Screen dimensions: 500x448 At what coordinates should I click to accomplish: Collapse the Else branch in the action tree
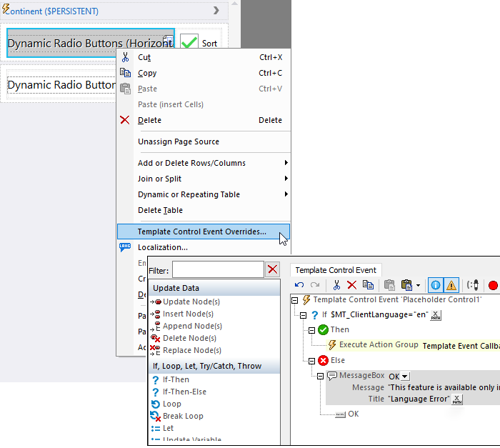click(311, 360)
